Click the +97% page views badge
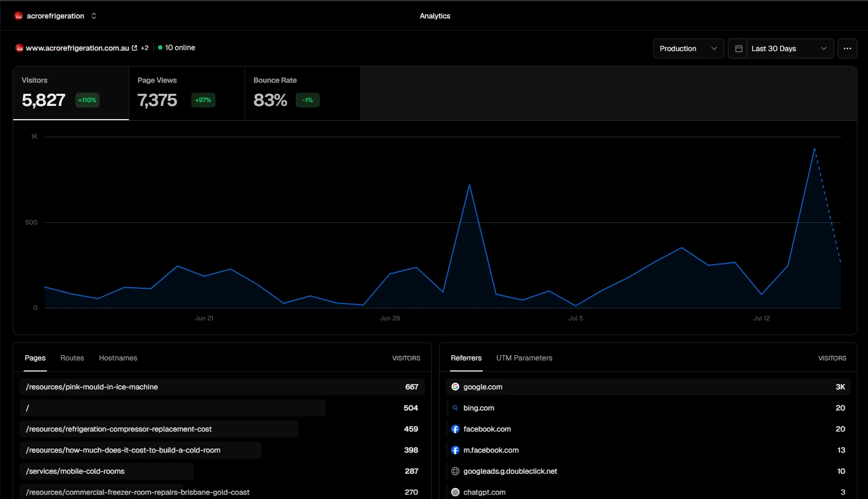 [203, 100]
